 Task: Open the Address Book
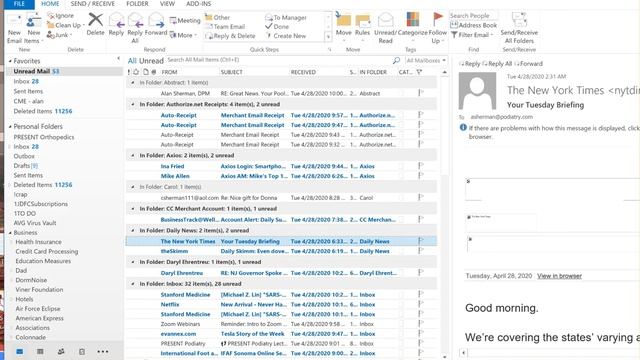coord(473,25)
